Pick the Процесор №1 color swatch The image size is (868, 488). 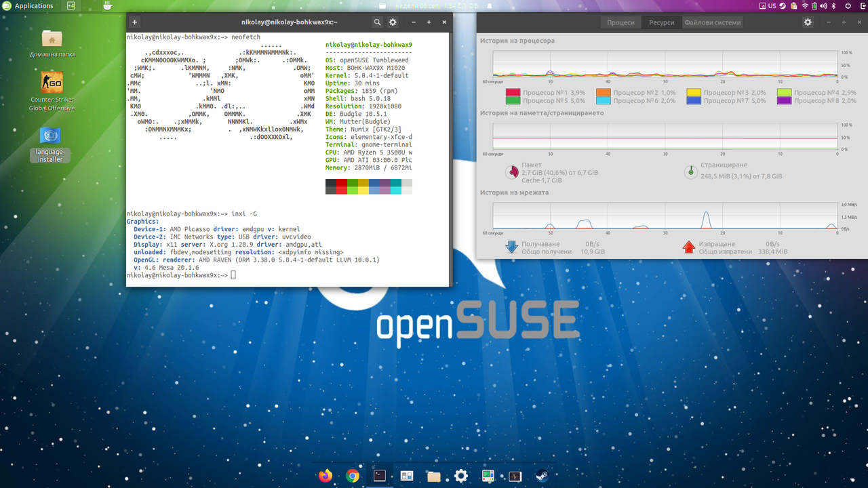(513, 92)
